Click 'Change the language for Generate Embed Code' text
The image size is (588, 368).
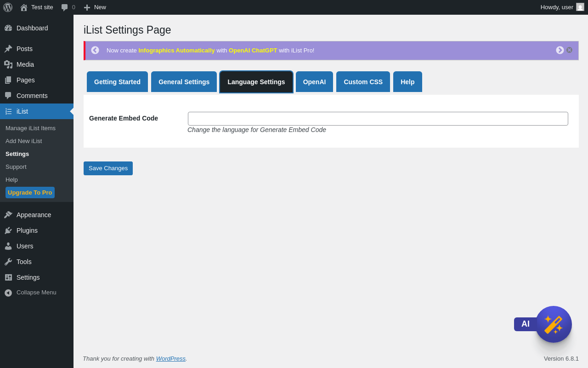coord(257,130)
